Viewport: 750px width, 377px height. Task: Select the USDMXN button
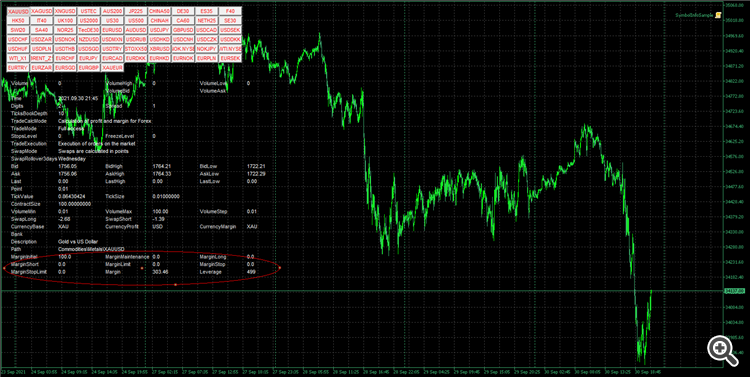112,39
